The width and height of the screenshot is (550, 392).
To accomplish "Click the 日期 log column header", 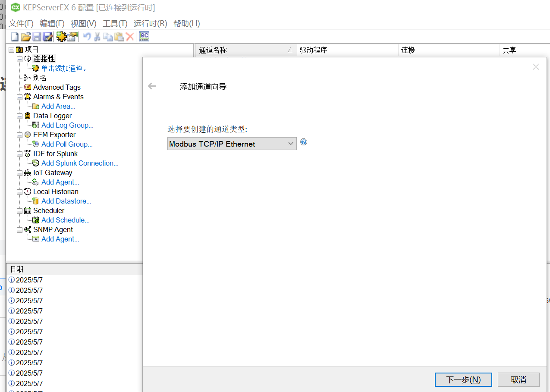I will pyautogui.click(x=74, y=269).
